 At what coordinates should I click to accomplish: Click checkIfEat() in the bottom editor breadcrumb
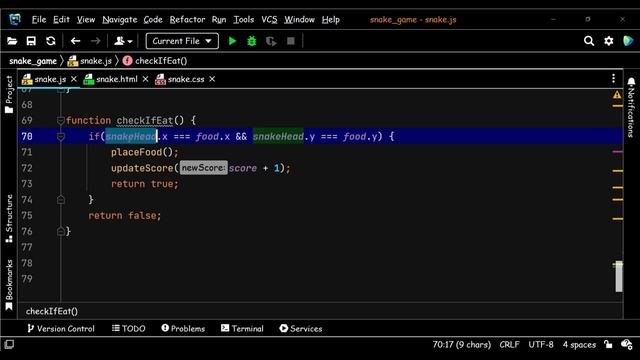click(x=52, y=311)
